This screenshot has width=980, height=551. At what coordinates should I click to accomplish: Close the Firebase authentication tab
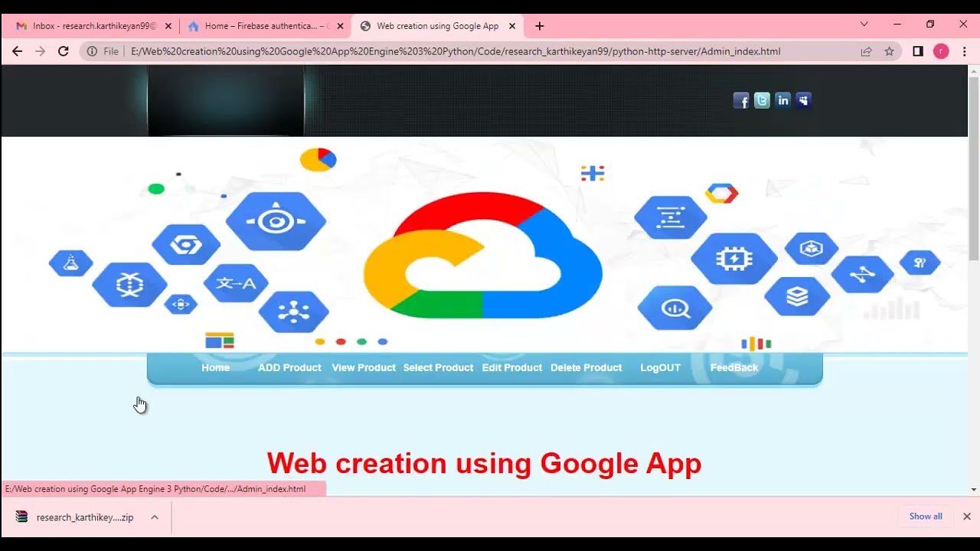pos(340,26)
